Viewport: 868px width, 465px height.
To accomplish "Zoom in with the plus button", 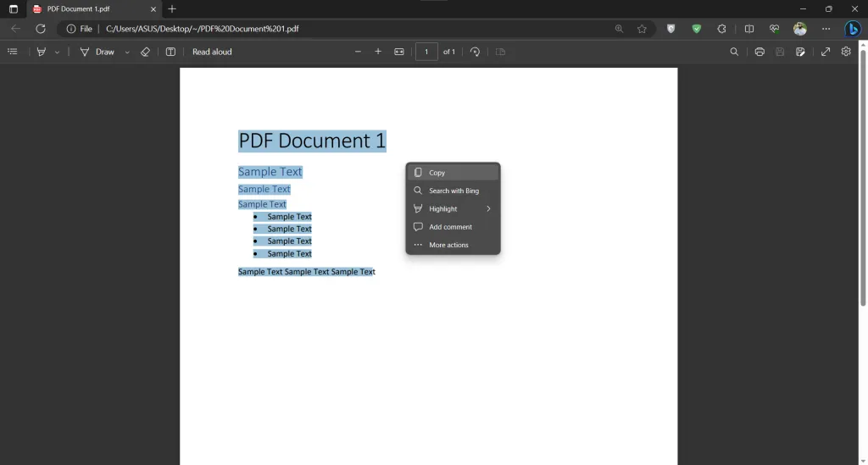I will tap(378, 52).
